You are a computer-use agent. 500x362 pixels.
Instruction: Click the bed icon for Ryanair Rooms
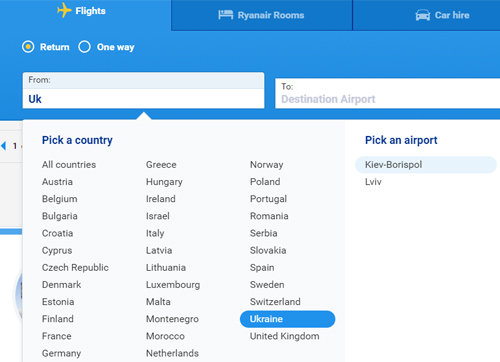pos(226,15)
